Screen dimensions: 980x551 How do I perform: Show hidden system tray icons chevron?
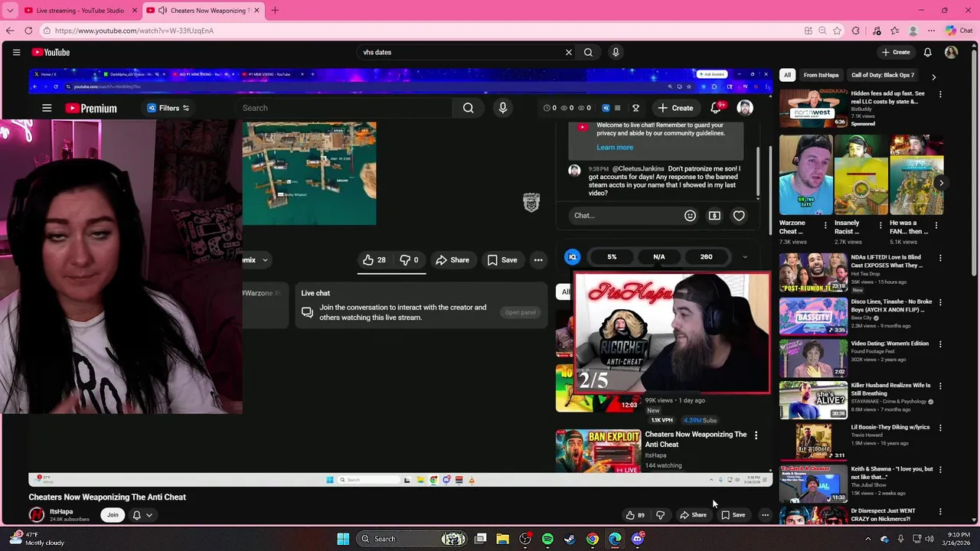[868, 539]
